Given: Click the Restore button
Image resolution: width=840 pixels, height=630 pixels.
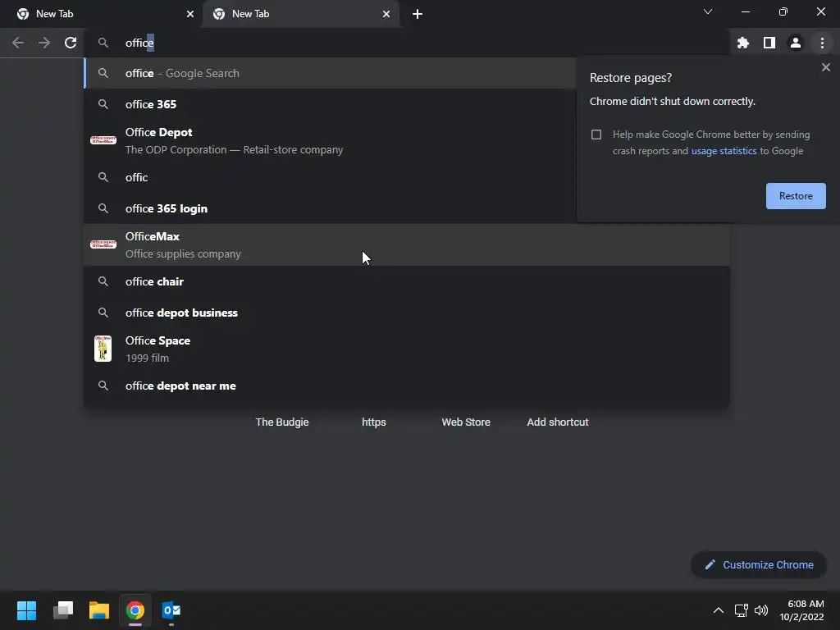Looking at the screenshot, I should coord(796,196).
